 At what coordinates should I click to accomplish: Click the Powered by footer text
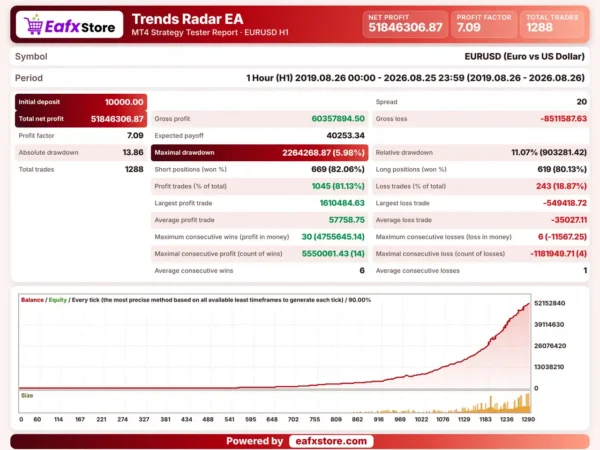pyautogui.click(x=254, y=441)
